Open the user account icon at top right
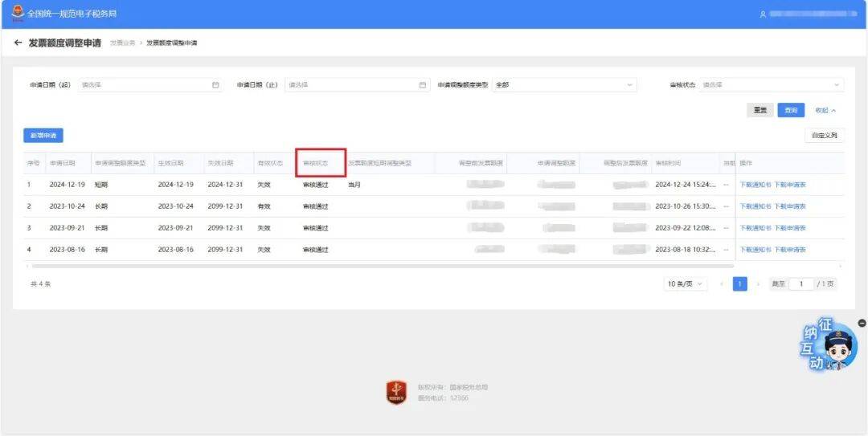Image resolution: width=868 pixels, height=436 pixels. (x=762, y=14)
